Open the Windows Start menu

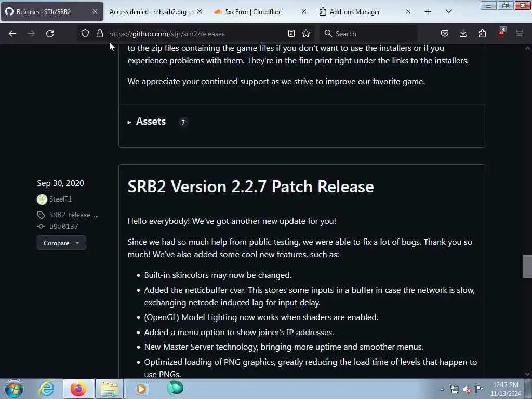[x=14, y=389]
